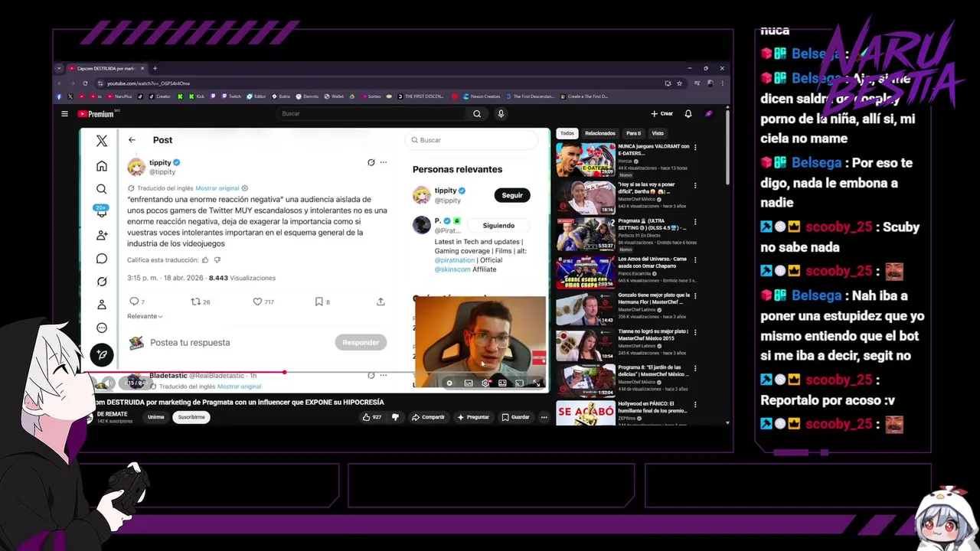Bookmark this page with the star icon
This screenshot has width=980, height=551.
[679, 83]
